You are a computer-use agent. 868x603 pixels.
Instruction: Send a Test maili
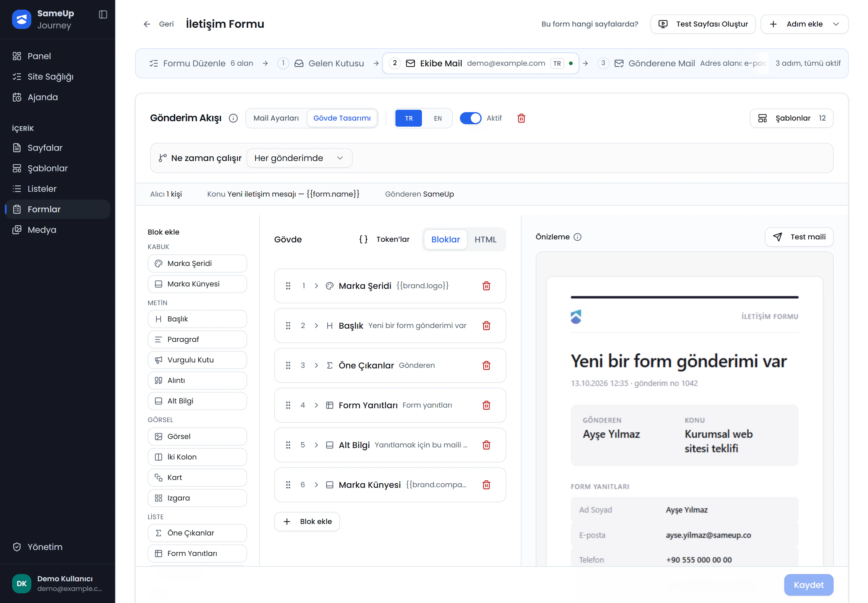click(799, 237)
